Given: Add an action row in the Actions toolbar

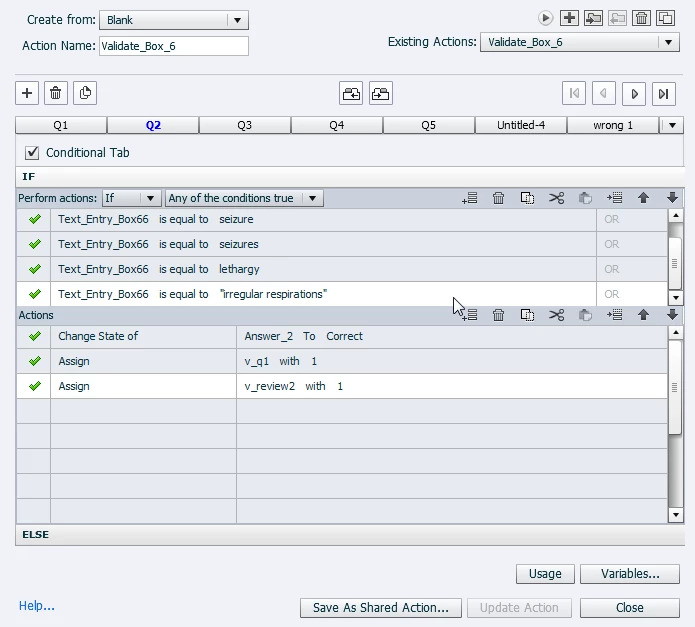Looking at the screenshot, I should tap(470, 315).
